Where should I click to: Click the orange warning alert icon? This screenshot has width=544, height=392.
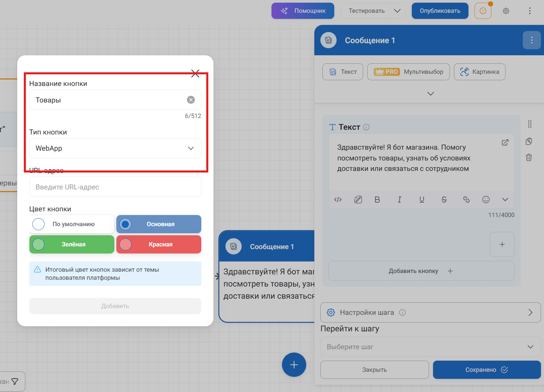(x=483, y=11)
